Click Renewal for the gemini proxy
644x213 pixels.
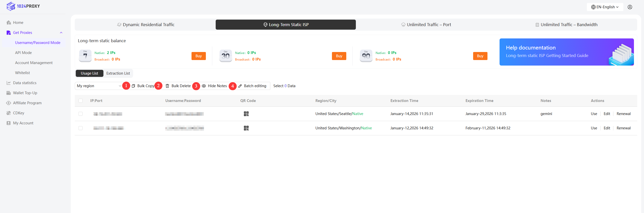(x=623, y=114)
